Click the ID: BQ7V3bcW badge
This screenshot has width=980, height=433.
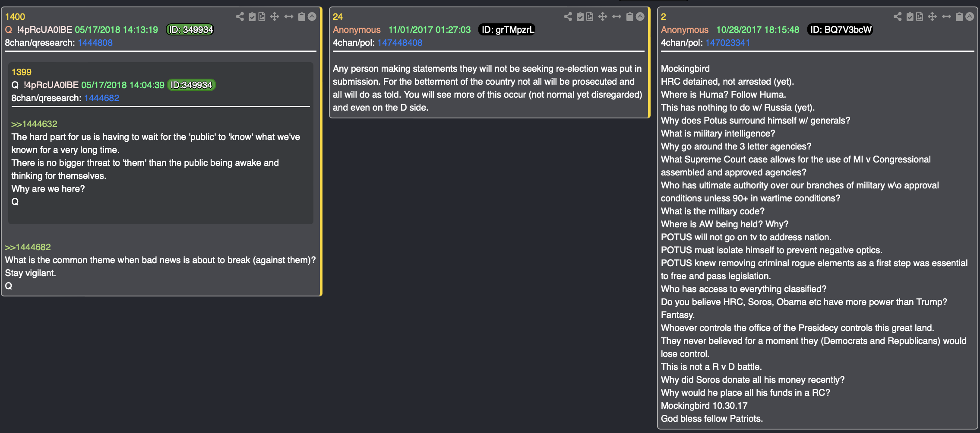coord(840,30)
